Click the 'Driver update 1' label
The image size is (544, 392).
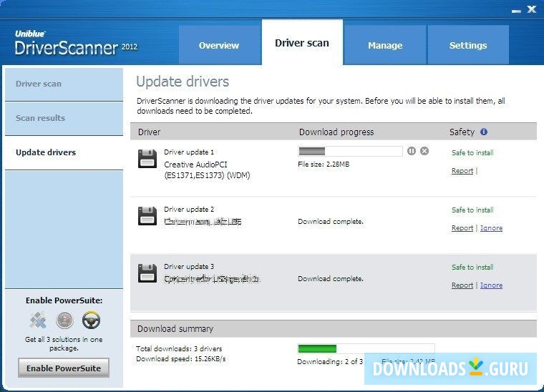click(189, 152)
